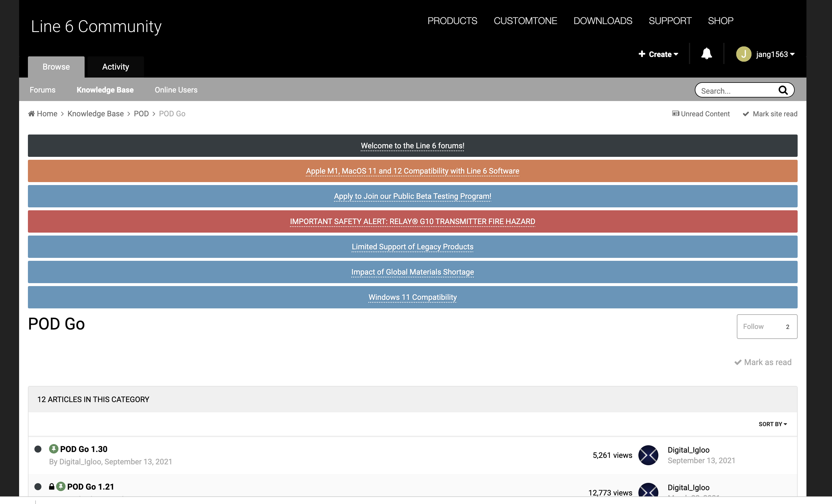
Task: Open Limited Support of Legacy Products
Action: (412, 247)
